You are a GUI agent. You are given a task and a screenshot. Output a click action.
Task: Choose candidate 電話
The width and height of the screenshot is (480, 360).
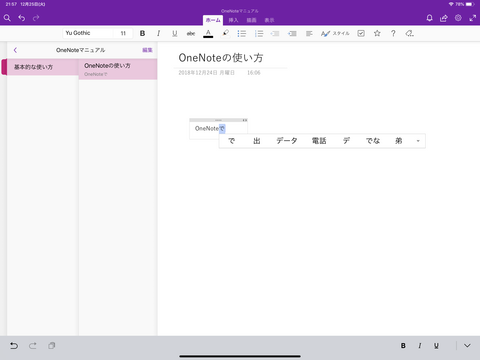coord(319,141)
